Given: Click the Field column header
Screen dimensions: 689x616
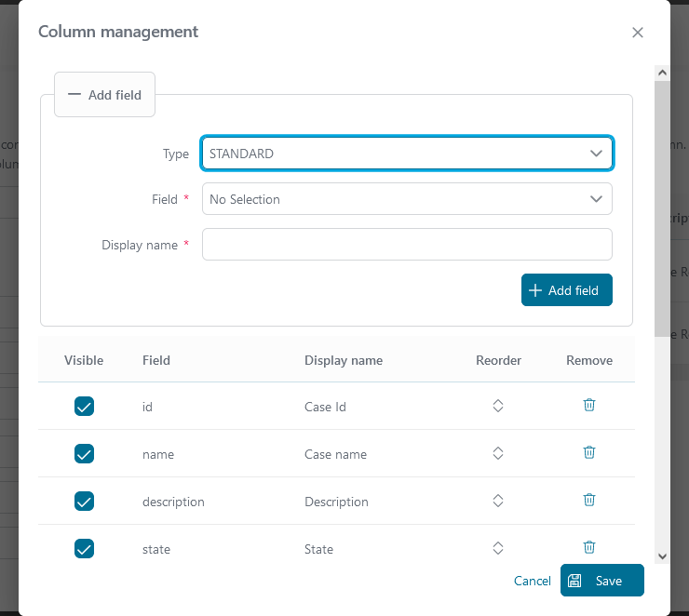Looking at the screenshot, I should coord(156,360).
